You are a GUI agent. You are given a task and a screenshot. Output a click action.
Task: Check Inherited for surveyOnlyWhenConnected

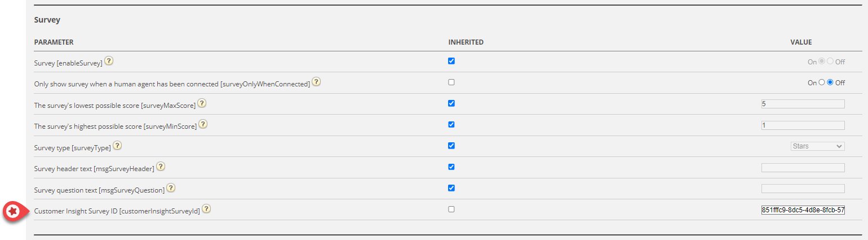(451, 82)
